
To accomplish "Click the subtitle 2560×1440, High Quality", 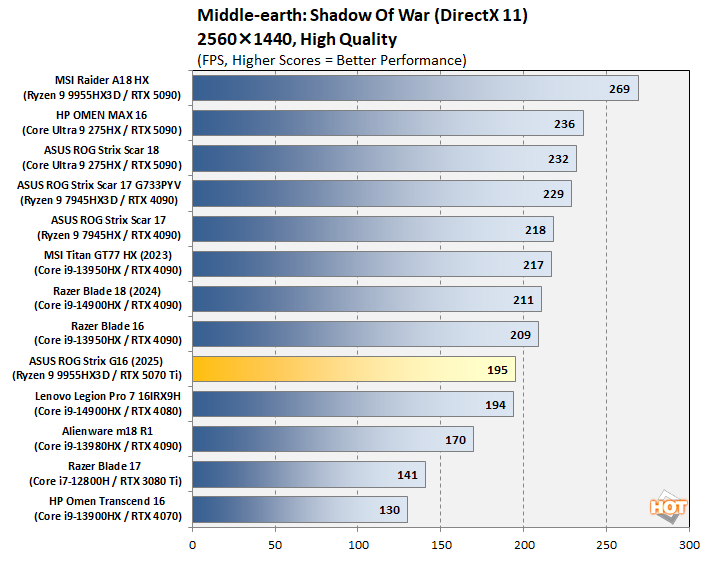I will click(297, 39).
